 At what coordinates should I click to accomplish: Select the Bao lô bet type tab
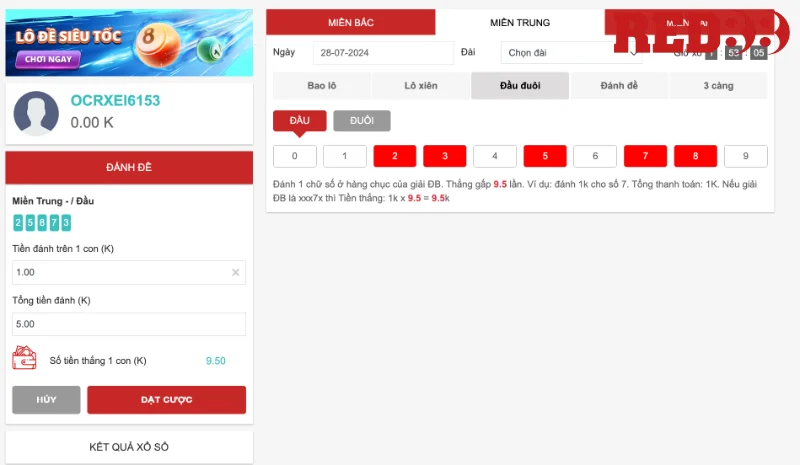tap(321, 86)
